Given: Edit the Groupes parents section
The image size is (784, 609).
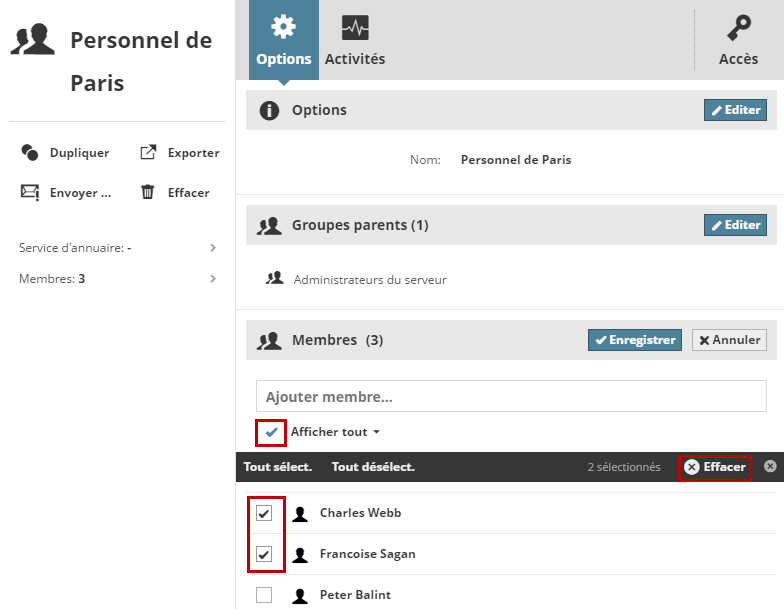Looking at the screenshot, I should [735, 225].
